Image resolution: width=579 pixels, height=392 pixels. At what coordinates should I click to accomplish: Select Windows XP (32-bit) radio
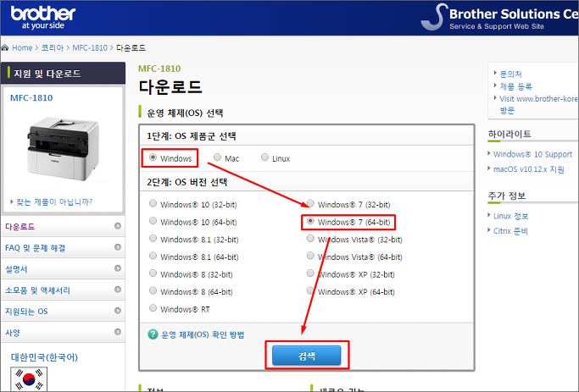click(310, 273)
